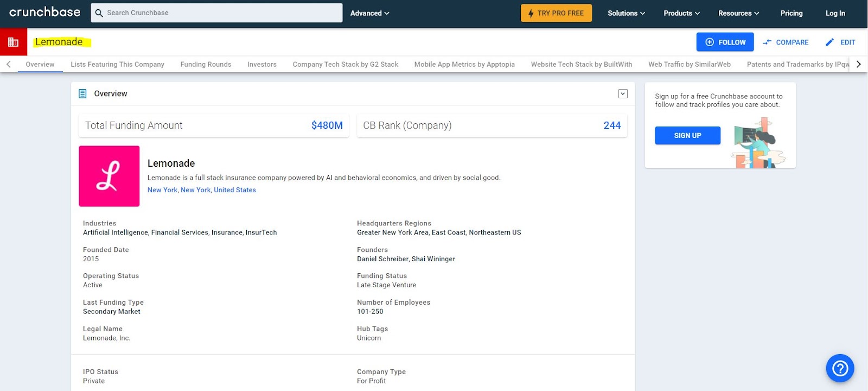The height and width of the screenshot is (391, 868).
Task: Click the sign-up illustration image
Action: pyautogui.click(x=758, y=143)
